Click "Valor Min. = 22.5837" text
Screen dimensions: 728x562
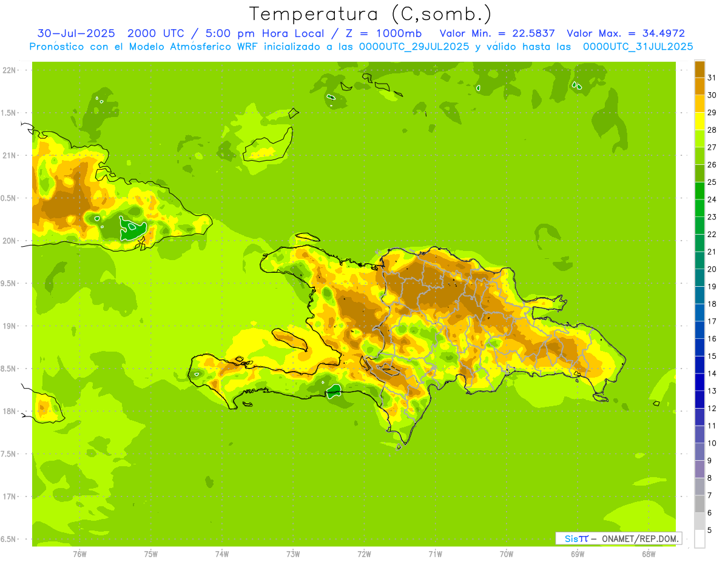pos(497,33)
